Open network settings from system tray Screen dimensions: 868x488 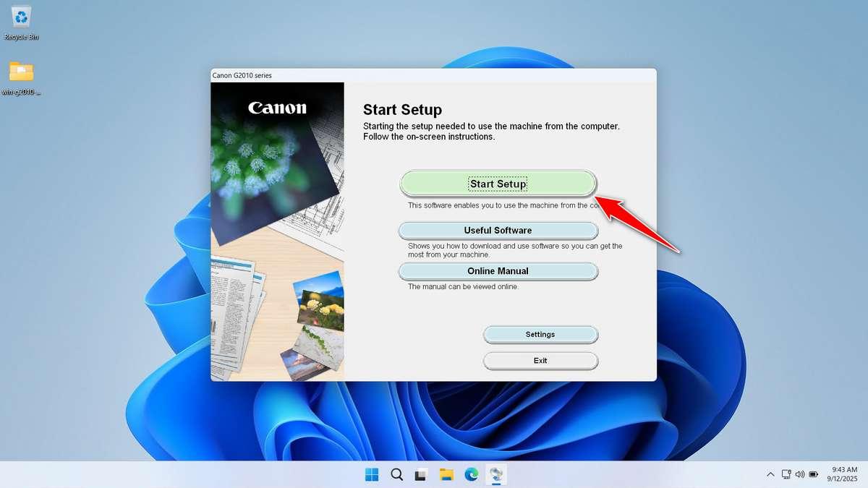[x=786, y=474]
